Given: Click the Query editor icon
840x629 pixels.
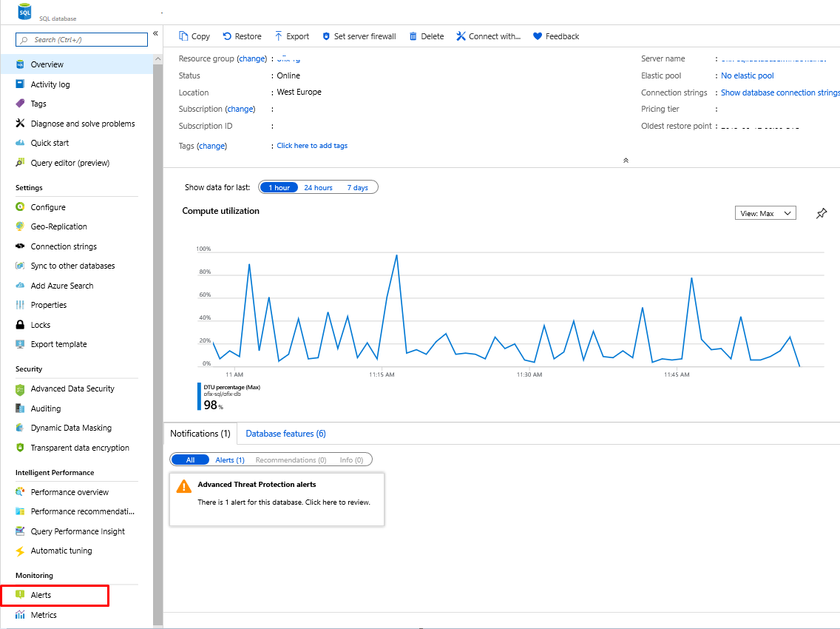Looking at the screenshot, I should coord(20,163).
